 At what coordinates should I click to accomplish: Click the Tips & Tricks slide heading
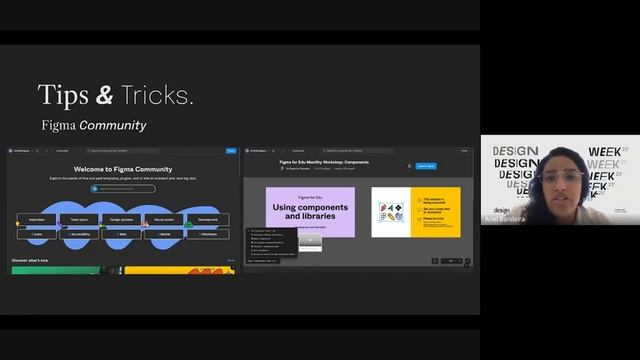116,95
